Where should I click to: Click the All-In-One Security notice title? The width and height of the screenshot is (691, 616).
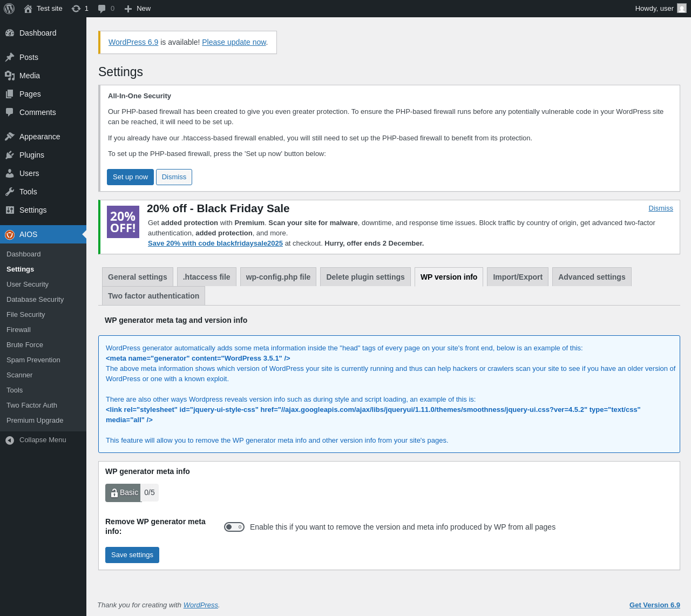[x=139, y=96]
